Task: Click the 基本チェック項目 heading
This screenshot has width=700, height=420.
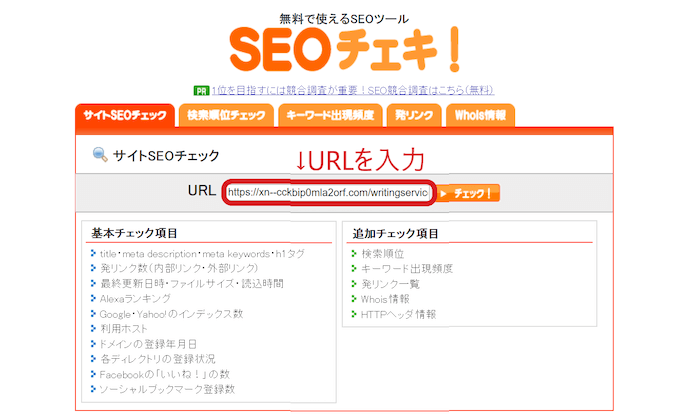Action: coord(134,233)
